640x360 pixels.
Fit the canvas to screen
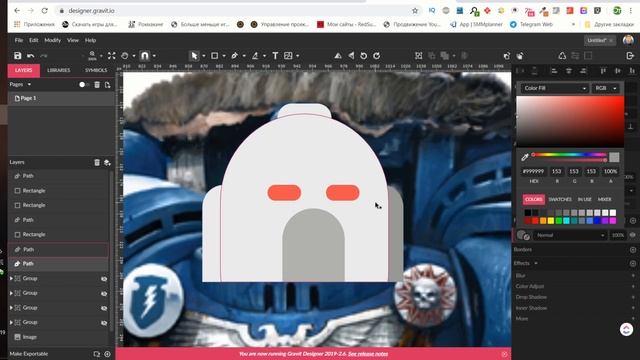click(111, 56)
